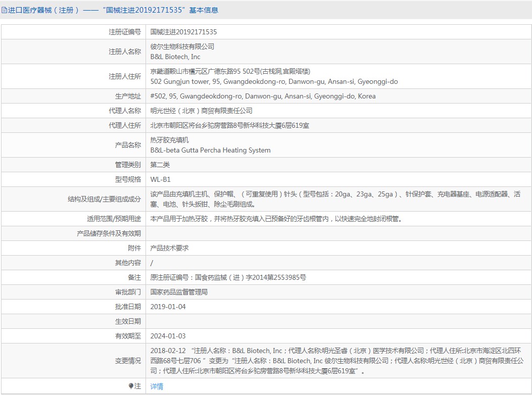
Task: Click the expiry date 2024-01-03
Action: click(168, 335)
